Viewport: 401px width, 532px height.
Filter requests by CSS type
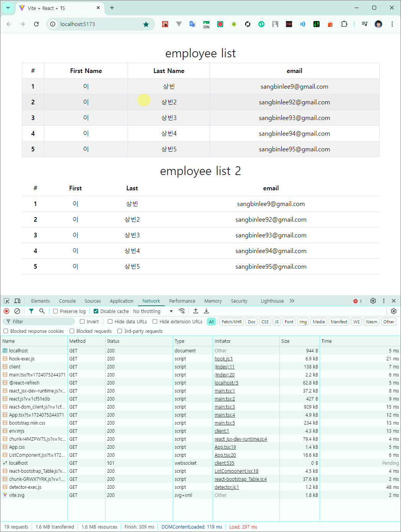point(265,322)
